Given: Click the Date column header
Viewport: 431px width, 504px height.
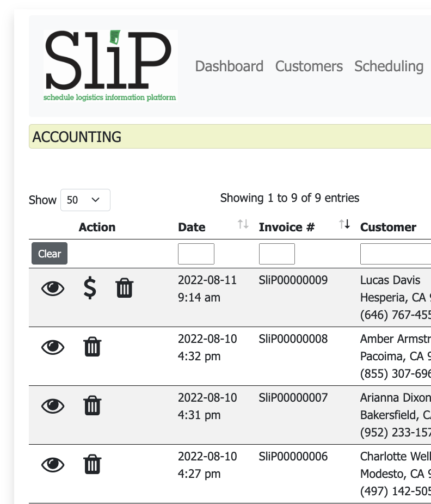Looking at the screenshot, I should point(192,228).
